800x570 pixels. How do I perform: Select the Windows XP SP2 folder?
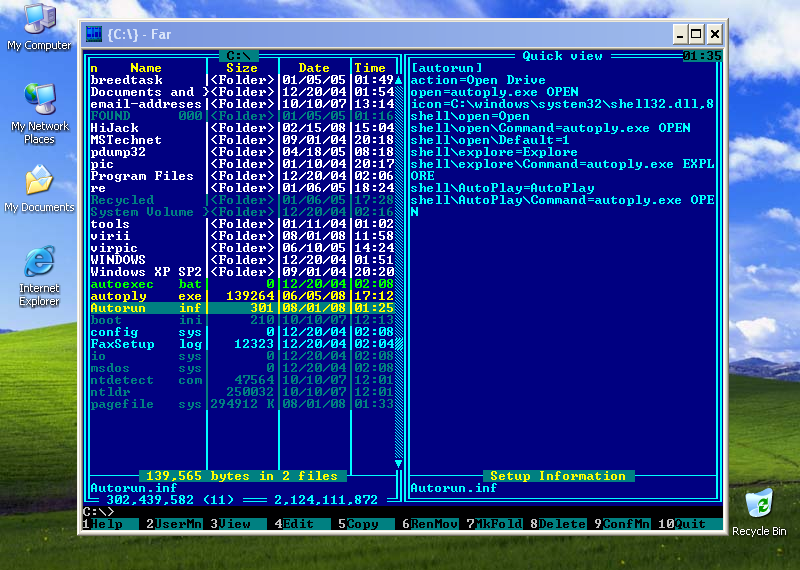click(242, 271)
